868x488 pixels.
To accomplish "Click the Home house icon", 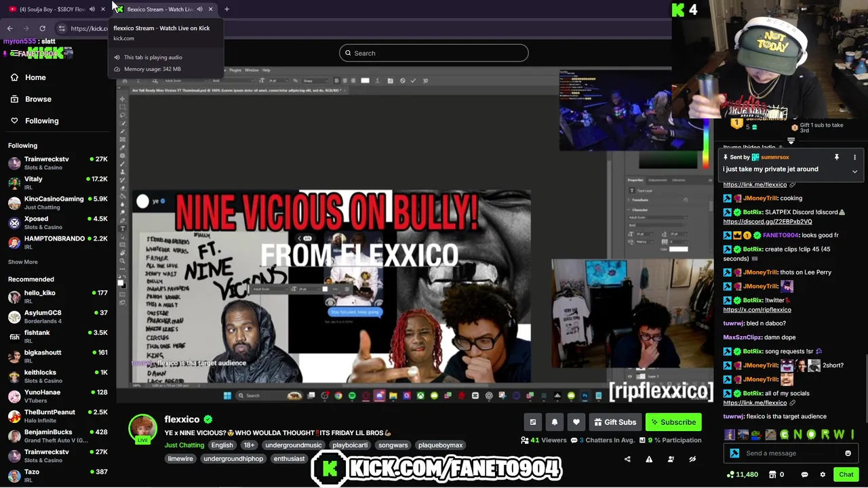I will [x=14, y=77].
